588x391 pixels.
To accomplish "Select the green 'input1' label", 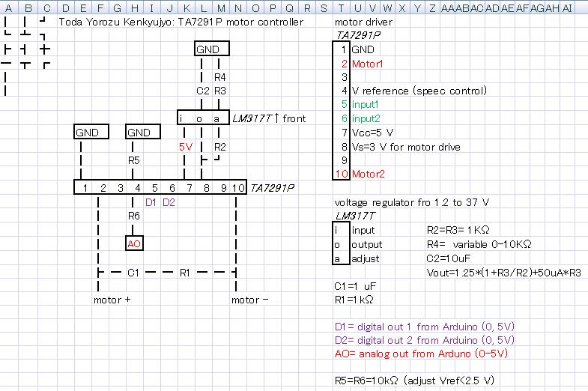I will point(365,105).
